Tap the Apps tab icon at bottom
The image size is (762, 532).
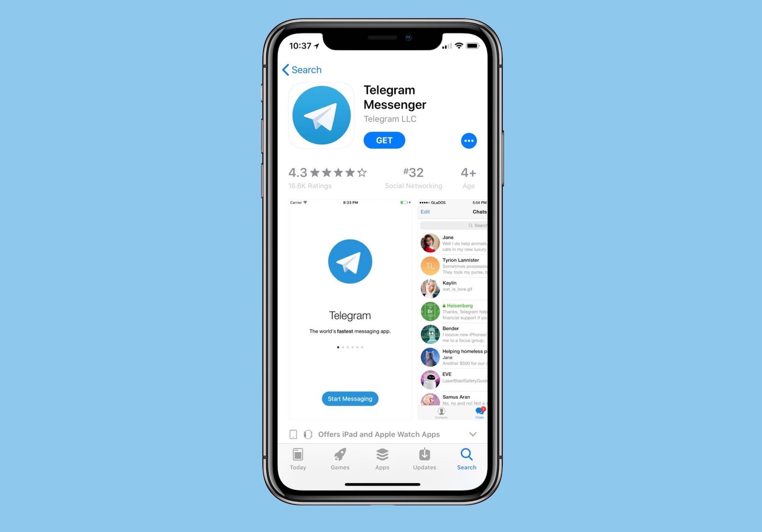(x=383, y=458)
